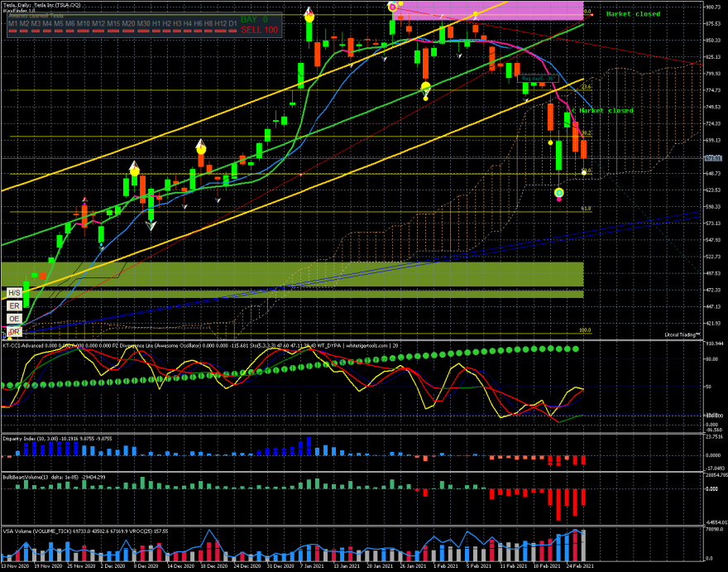728x572 pixels.
Task: Click the 26 Jan 2021 date label
Action: 413,566
